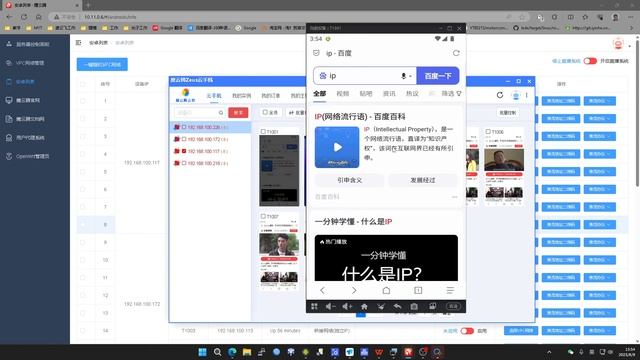Tap the volume down icon in phone toolbar
640x360 pixels.
pos(330,306)
